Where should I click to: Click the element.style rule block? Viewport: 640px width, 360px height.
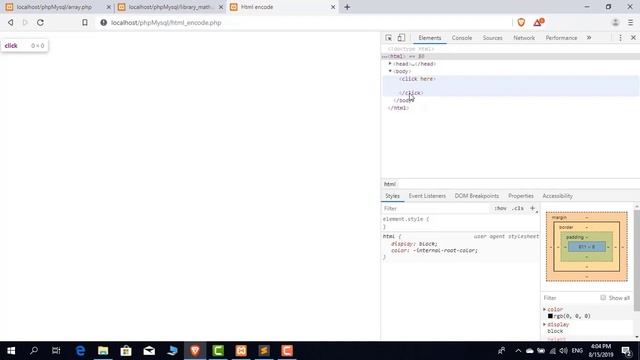point(460,223)
